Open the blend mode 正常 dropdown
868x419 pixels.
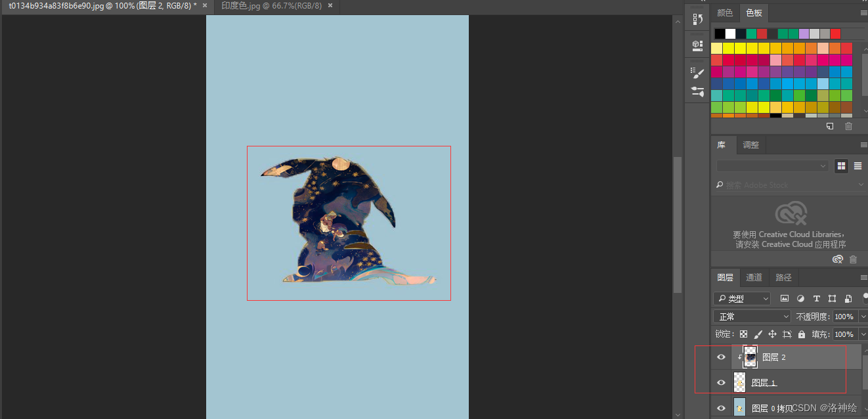752,317
